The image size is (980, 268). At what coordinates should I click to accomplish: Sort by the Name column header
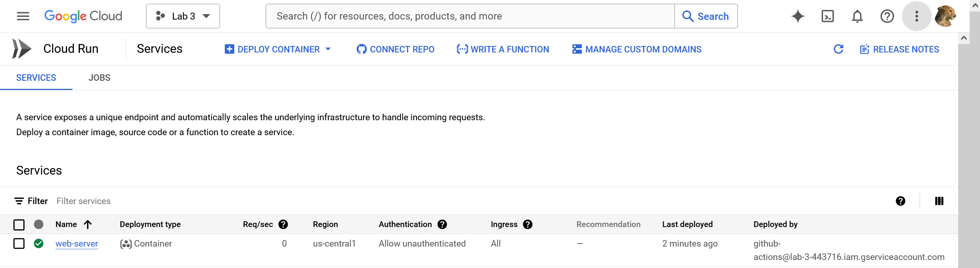66,224
